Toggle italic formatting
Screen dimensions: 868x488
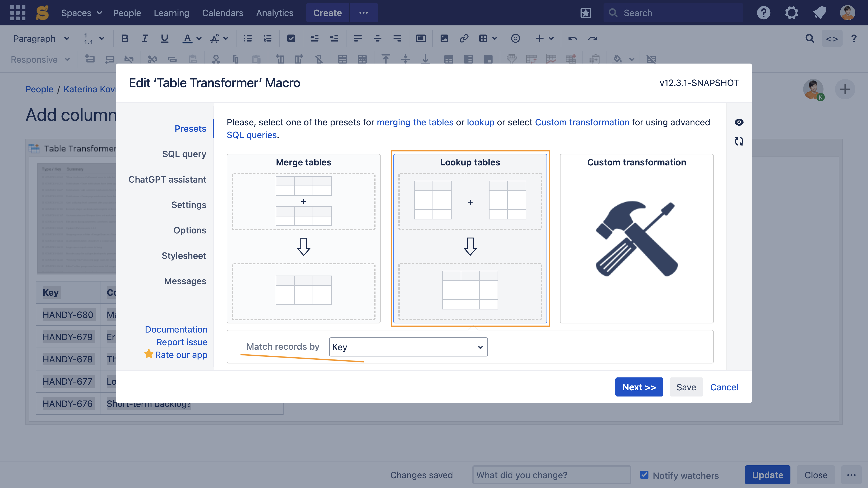[x=145, y=38]
